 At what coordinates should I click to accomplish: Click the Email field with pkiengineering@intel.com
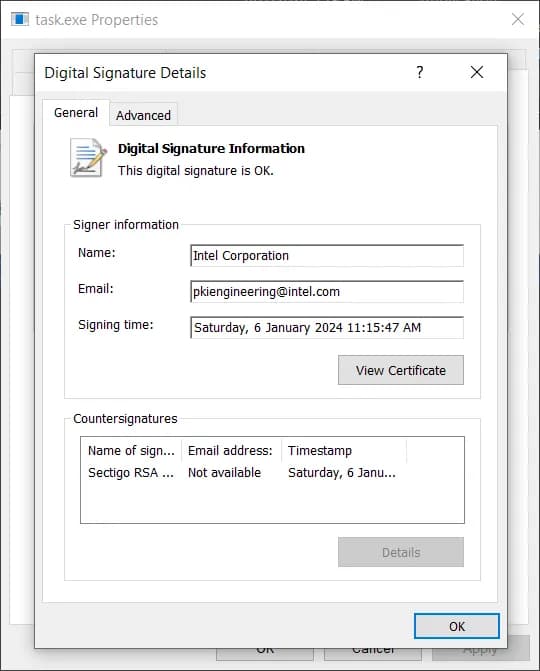[x=327, y=291]
